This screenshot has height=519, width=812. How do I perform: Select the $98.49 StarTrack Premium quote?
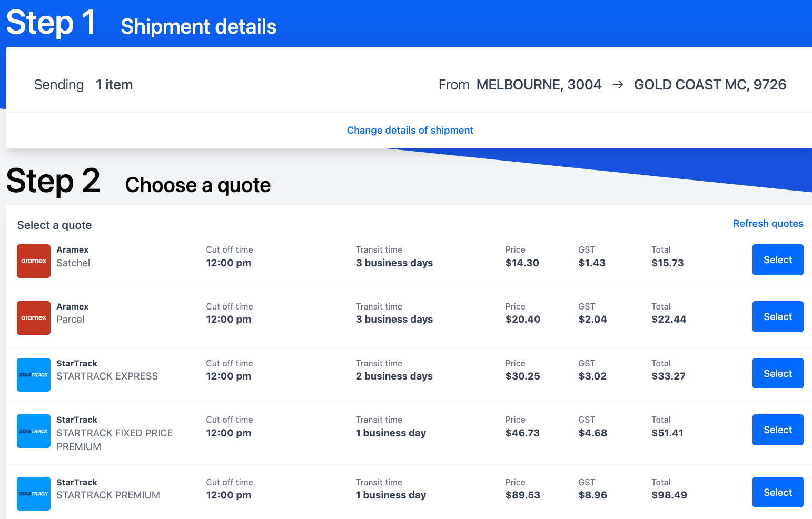click(778, 492)
